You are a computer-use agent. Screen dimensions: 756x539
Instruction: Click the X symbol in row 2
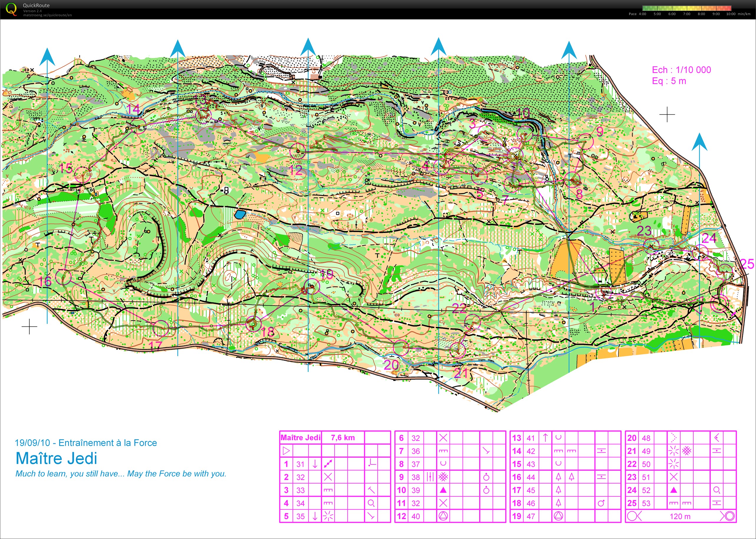[x=328, y=477]
